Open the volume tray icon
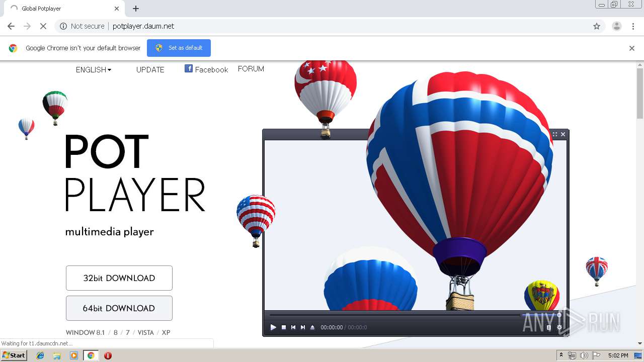This screenshot has width=644, height=362. click(x=584, y=355)
